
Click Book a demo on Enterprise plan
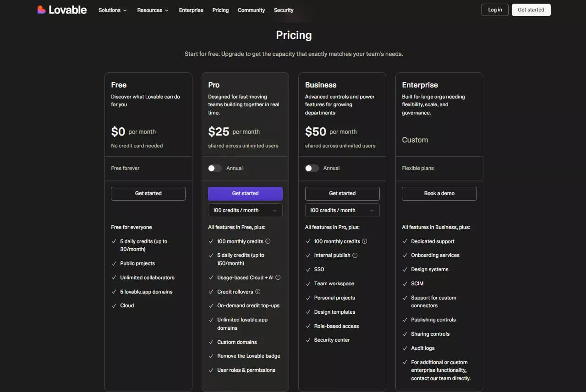click(x=439, y=193)
